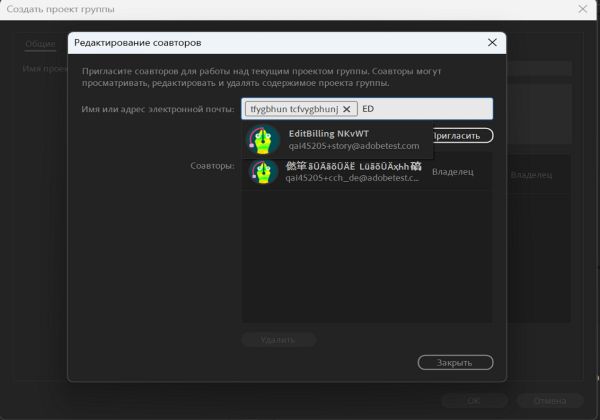Click Отмена in the Создать проект группы window
This screenshot has height=420, width=600.
[x=549, y=400]
